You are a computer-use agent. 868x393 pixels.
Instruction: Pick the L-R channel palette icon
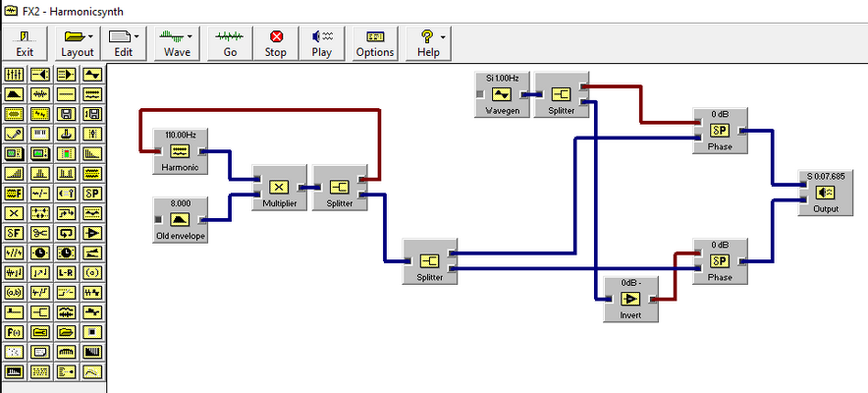click(67, 273)
